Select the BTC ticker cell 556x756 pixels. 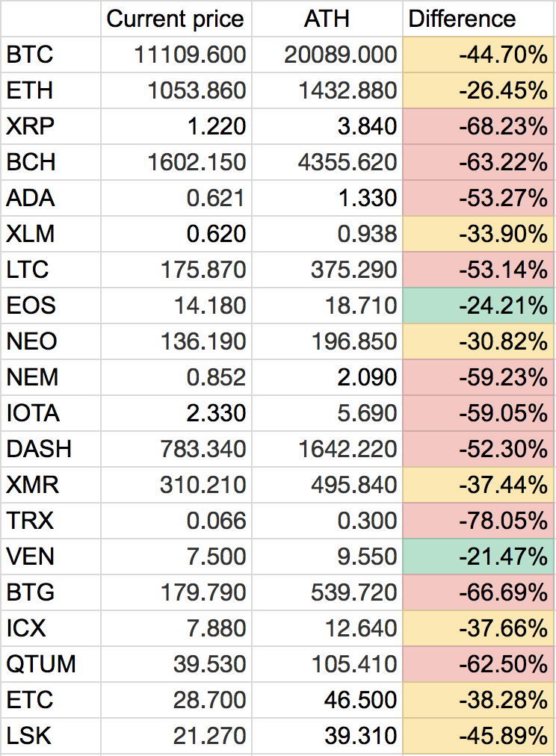pos(30,55)
